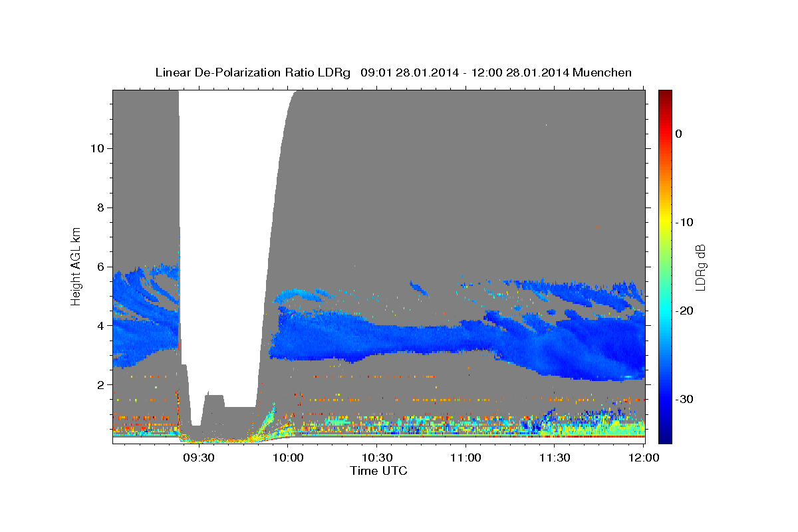The image size is (798, 532).
Task: Click the dark blue bottom of the colorbar
Action: point(665,438)
